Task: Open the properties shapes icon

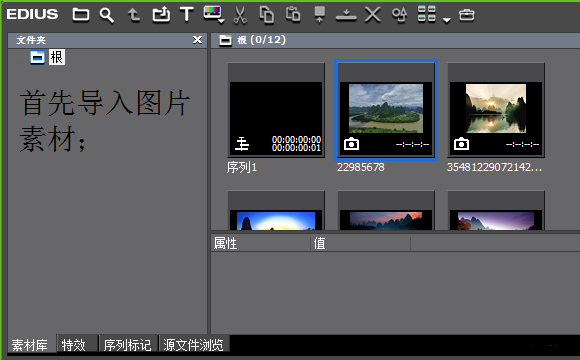Action: coord(399,15)
